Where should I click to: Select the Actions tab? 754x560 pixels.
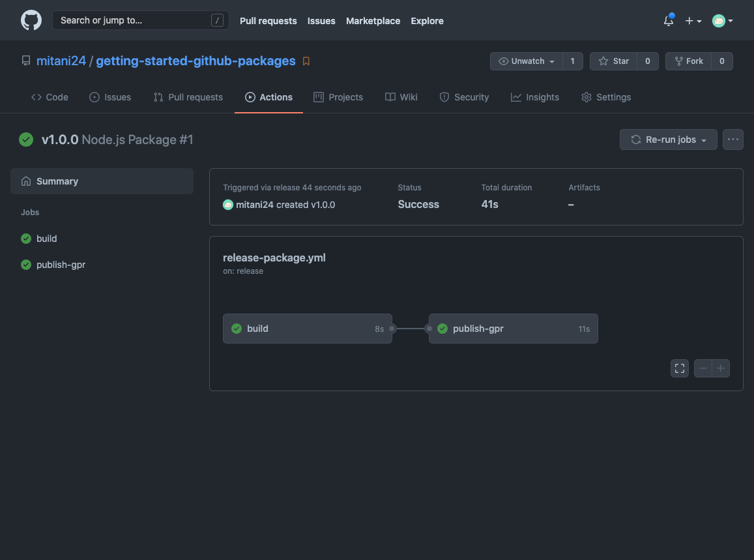(x=268, y=97)
